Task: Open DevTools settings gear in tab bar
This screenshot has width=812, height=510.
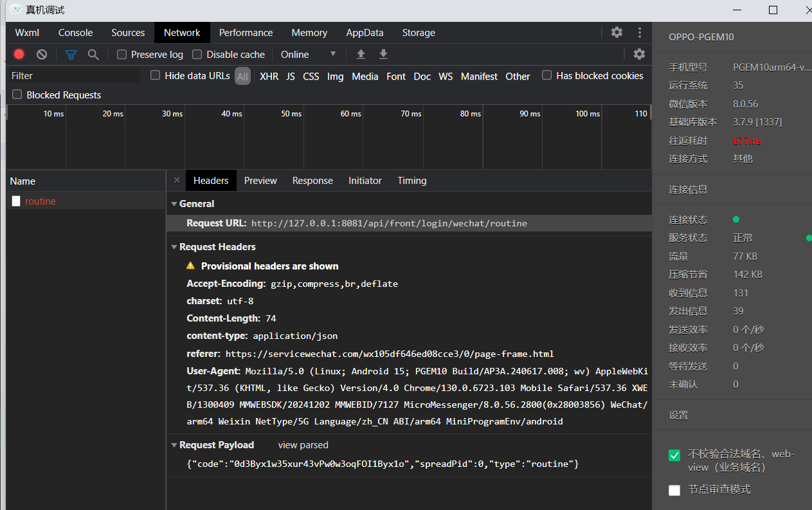Action: pos(617,32)
